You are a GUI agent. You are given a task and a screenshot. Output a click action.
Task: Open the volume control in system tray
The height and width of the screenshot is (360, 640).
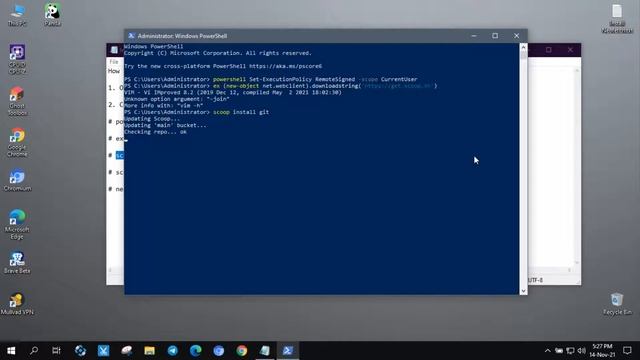coord(582,351)
